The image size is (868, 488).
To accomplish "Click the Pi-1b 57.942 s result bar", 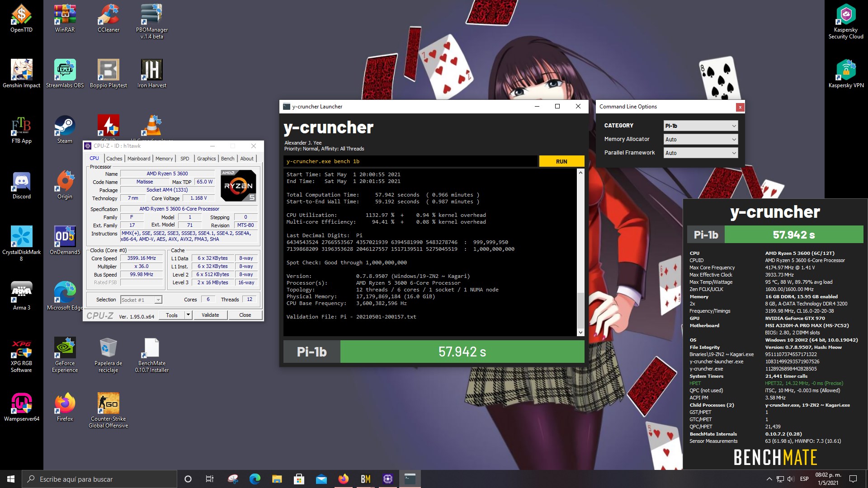I will [x=434, y=352].
